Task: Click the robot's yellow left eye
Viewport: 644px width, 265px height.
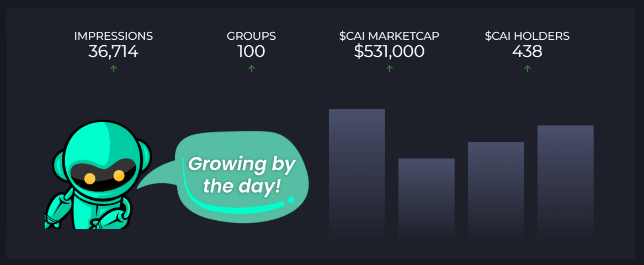Action: point(89,179)
